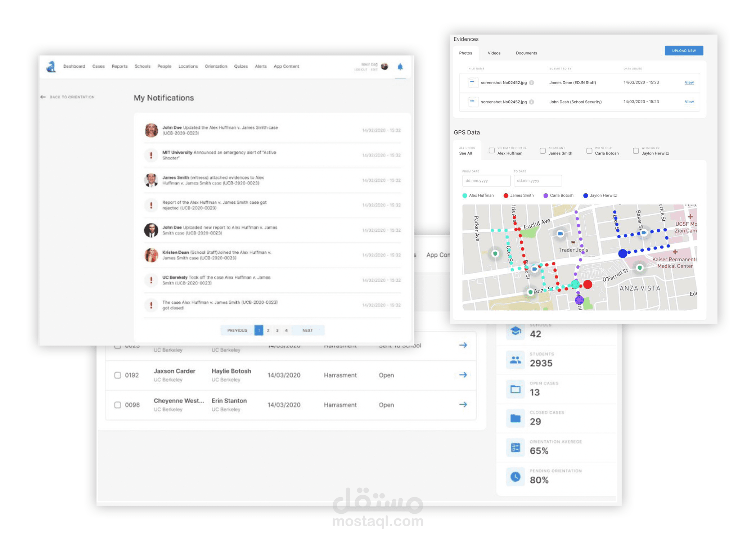Switch to the Videos evidence tab
Viewport: 756px width, 540px height.
[x=494, y=53]
